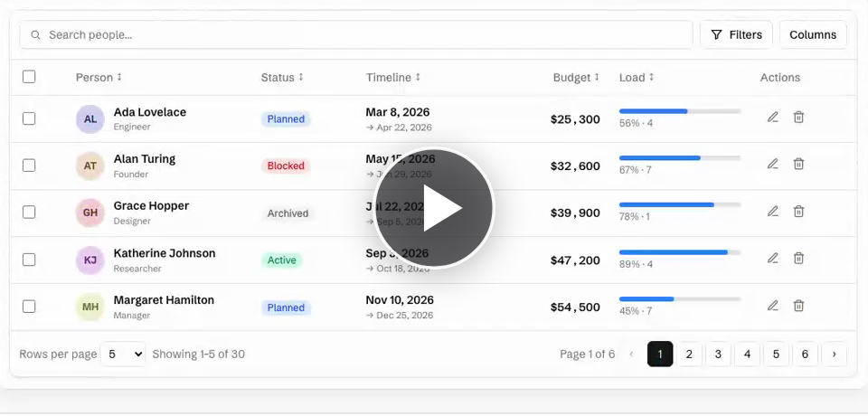
Task: Click the $25,300 budget value
Action: tap(575, 119)
